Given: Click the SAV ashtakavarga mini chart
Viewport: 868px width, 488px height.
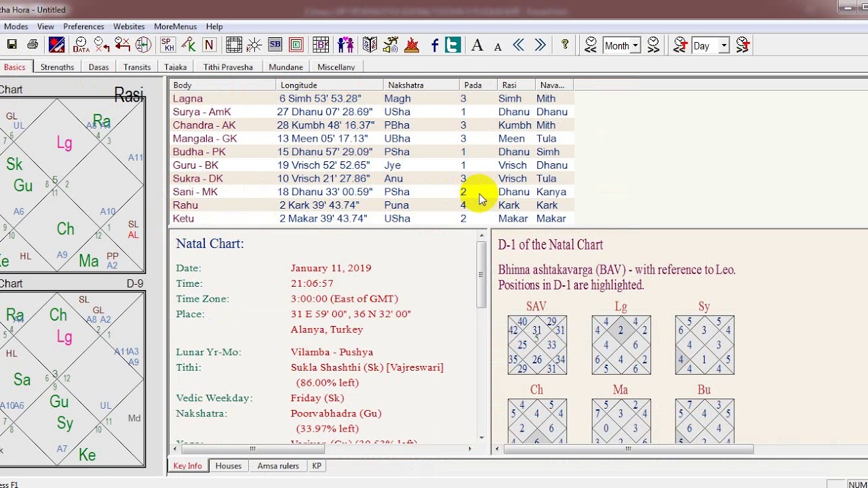Looking at the screenshot, I should coord(537,345).
